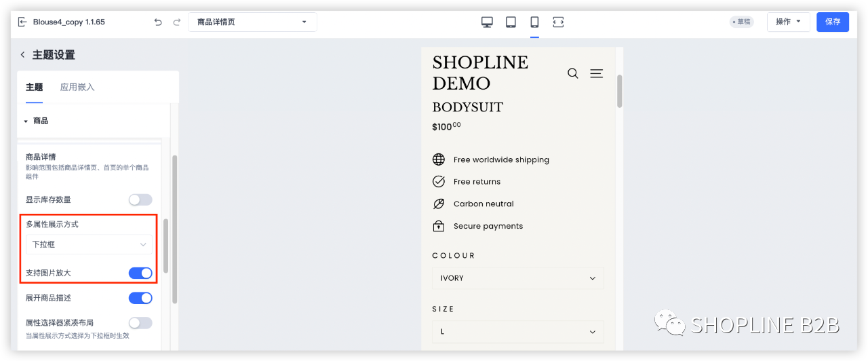Click the leaf icon for Carbon neutral

pos(439,204)
